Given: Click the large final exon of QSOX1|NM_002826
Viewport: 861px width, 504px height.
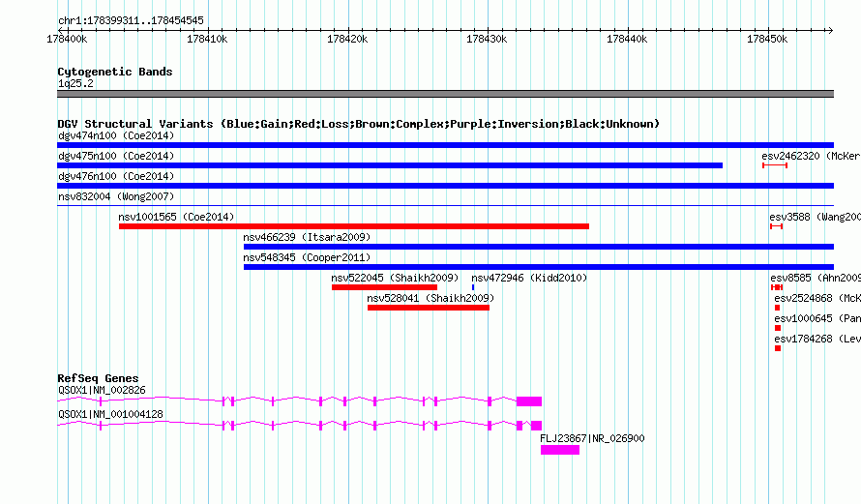Looking at the screenshot, I should coord(529,401).
